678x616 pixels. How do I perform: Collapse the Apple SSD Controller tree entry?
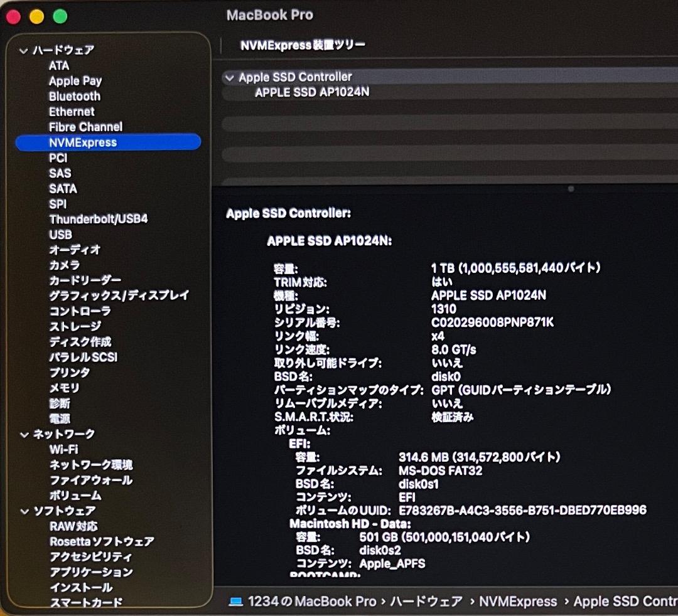coord(229,77)
